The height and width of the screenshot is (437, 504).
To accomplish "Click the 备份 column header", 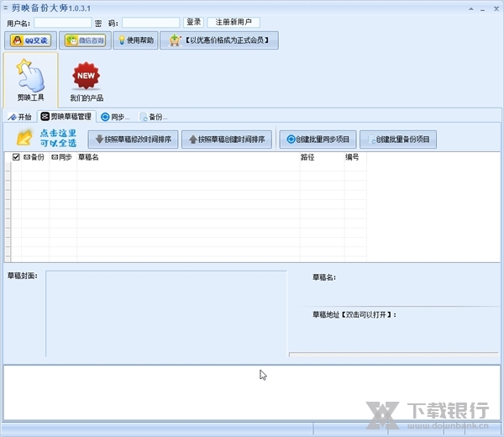I will pos(34,157).
